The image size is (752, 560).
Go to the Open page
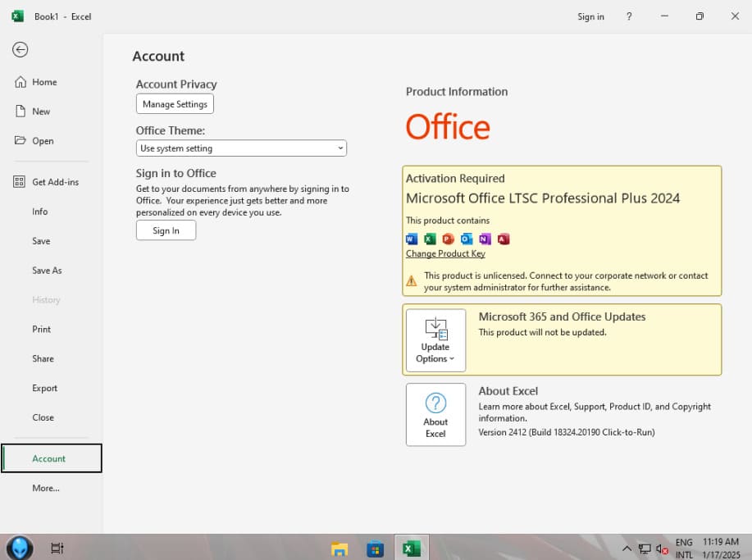pyautogui.click(x=43, y=141)
